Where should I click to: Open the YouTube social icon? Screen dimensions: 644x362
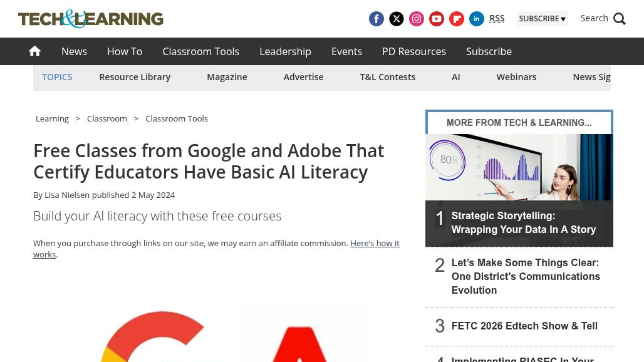click(x=437, y=19)
